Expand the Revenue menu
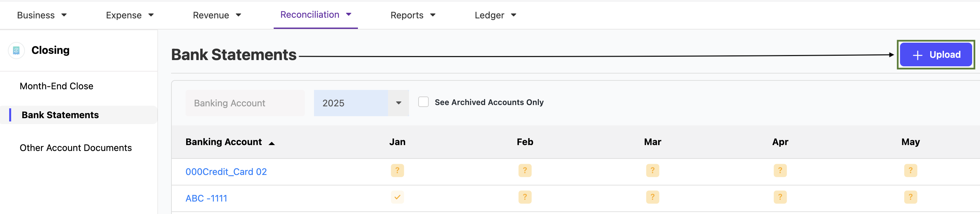The image size is (980, 214). pos(217,15)
